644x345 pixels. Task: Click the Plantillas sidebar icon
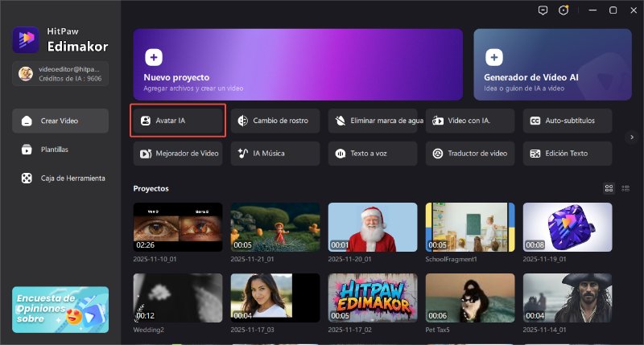click(27, 150)
